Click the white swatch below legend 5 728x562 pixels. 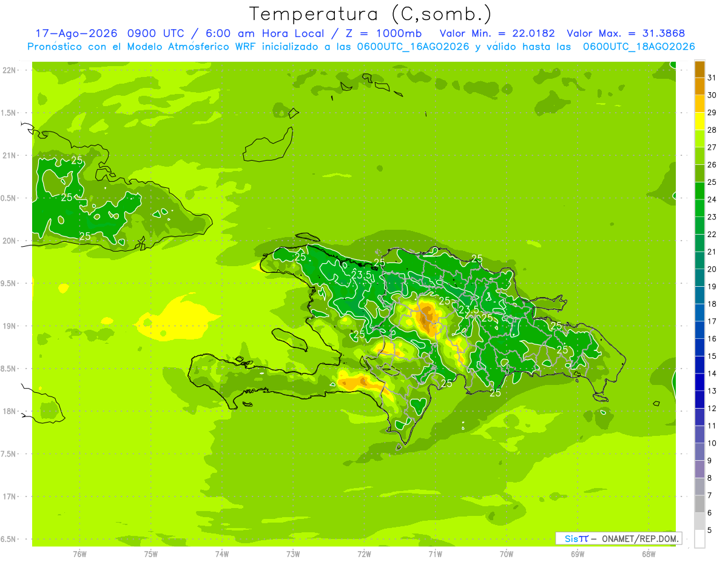click(699, 539)
